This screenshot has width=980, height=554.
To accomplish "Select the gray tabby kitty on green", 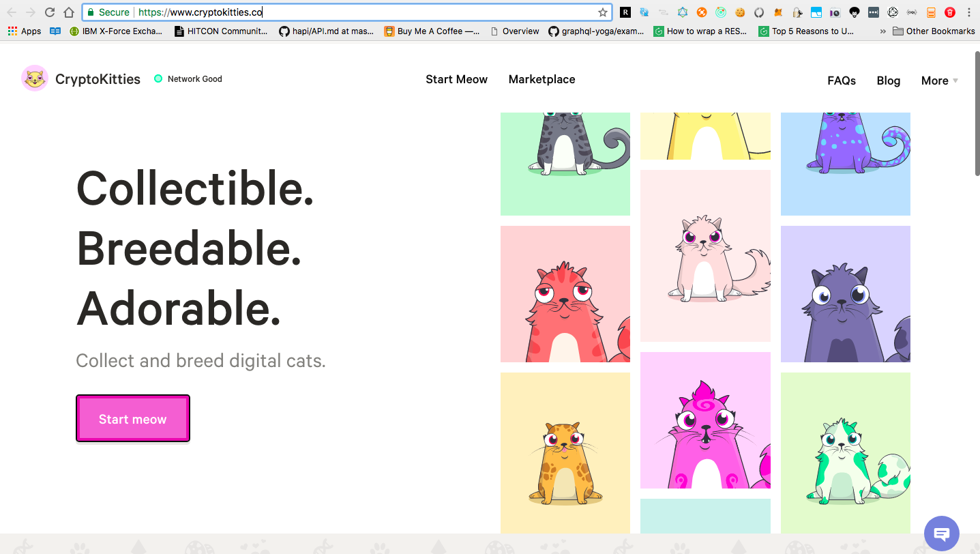I will click(x=565, y=164).
